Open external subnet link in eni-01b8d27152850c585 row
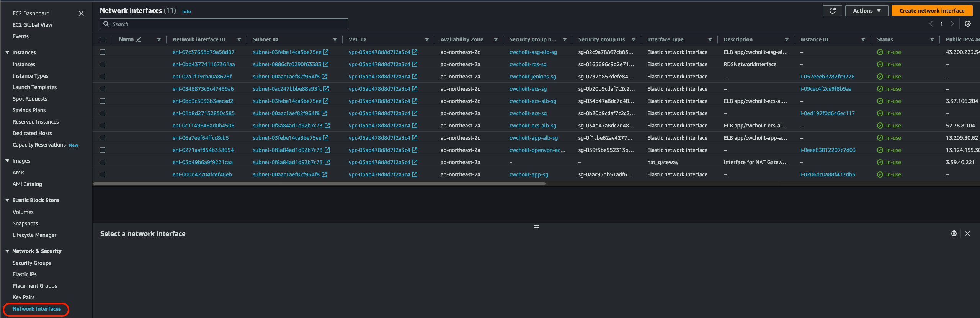Image resolution: width=980 pixels, height=318 pixels. (x=324, y=113)
